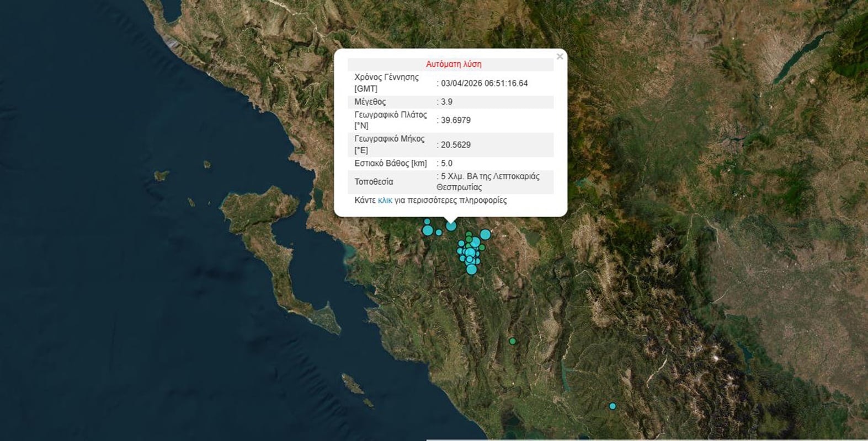Click the magnitude value 3.9
868x441 pixels.
[x=446, y=102]
